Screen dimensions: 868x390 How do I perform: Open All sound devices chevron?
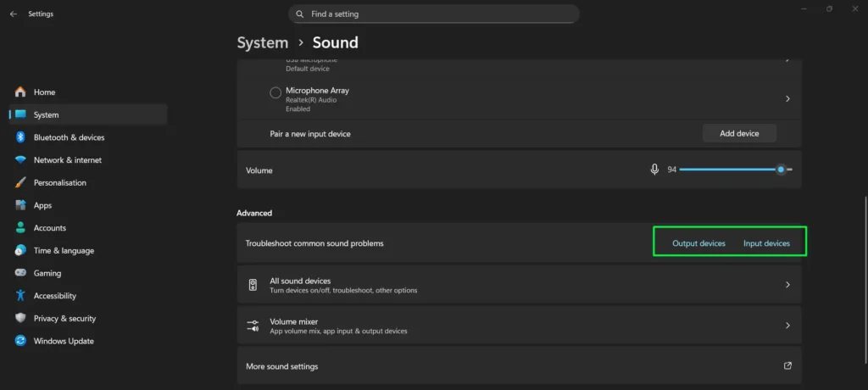click(x=787, y=285)
